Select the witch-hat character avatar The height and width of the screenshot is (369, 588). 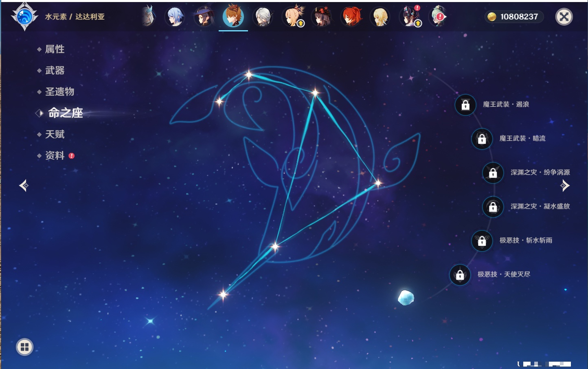click(204, 17)
